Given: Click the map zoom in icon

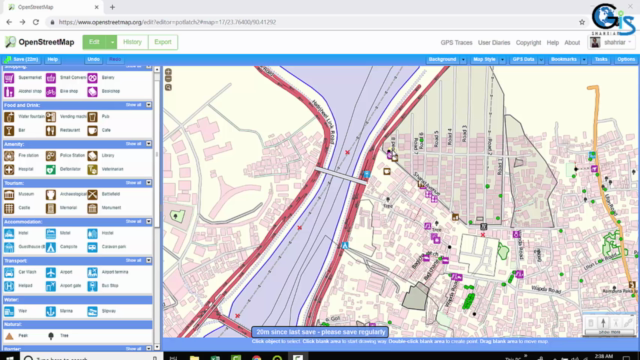Looking at the screenshot, I should coord(168,72).
